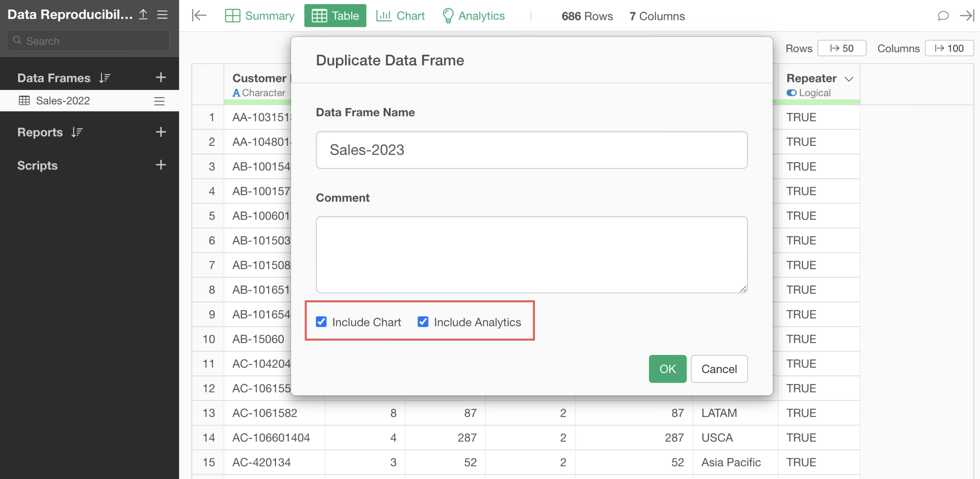This screenshot has width=980, height=479.
Task: Switch to the Analytics tab
Action: pos(474,16)
